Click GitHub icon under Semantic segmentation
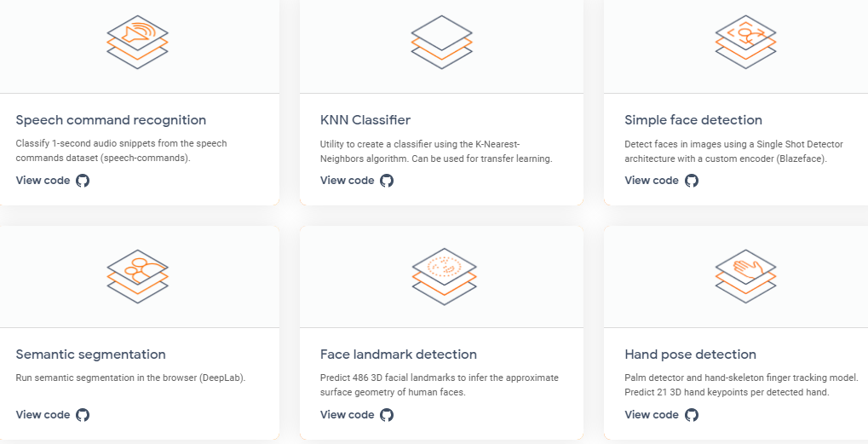 pos(83,415)
